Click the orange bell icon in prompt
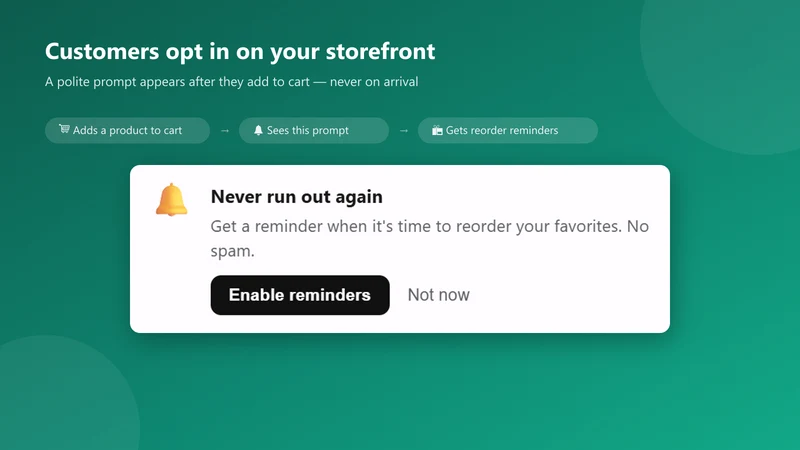This screenshot has height=450, width=800. [x=171, y=199]
